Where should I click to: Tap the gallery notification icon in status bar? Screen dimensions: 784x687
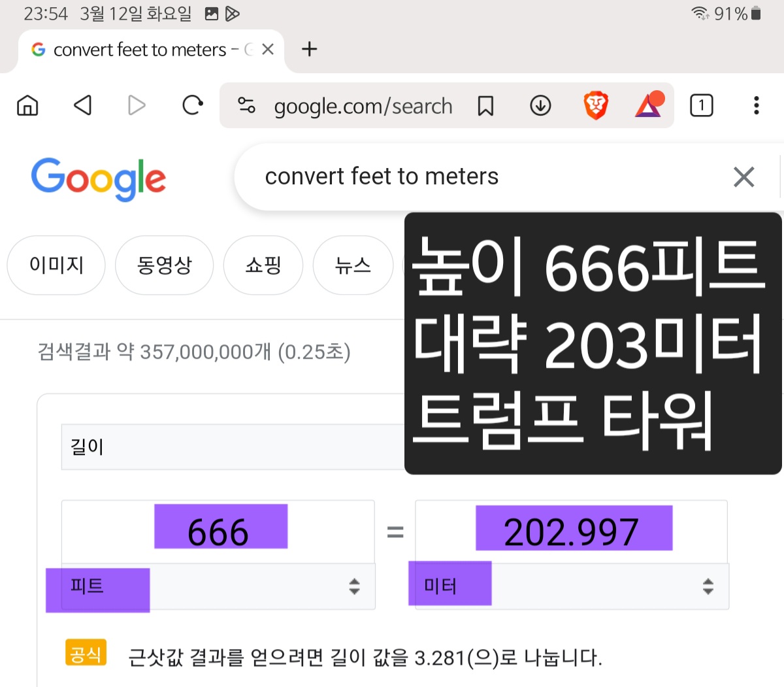(x=212, y=14)
